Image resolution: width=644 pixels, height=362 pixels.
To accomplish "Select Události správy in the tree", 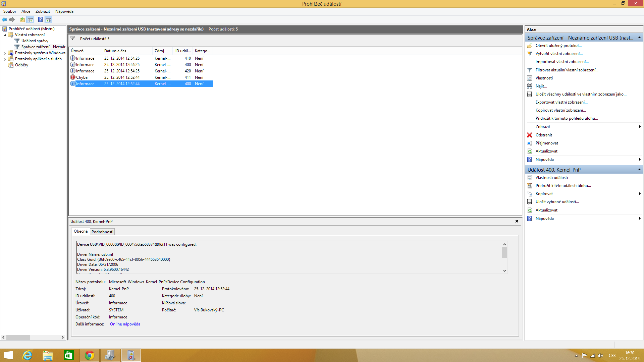I will (x=35, y=41).
